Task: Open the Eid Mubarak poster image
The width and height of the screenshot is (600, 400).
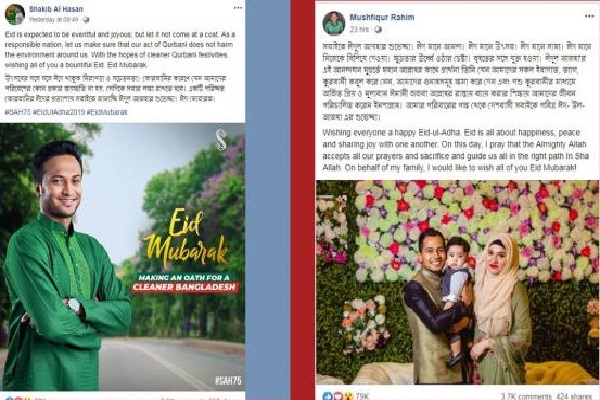Action: [x=122, y=257]
